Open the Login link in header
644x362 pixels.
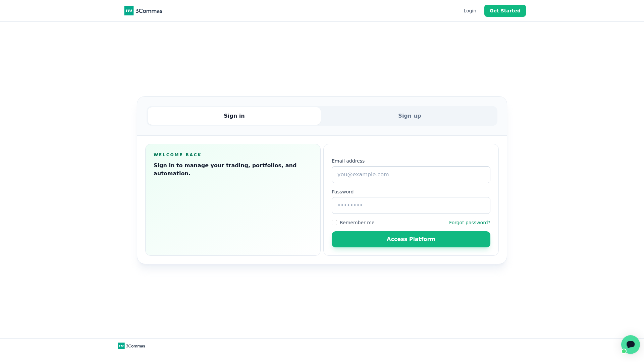click(470, 11)
